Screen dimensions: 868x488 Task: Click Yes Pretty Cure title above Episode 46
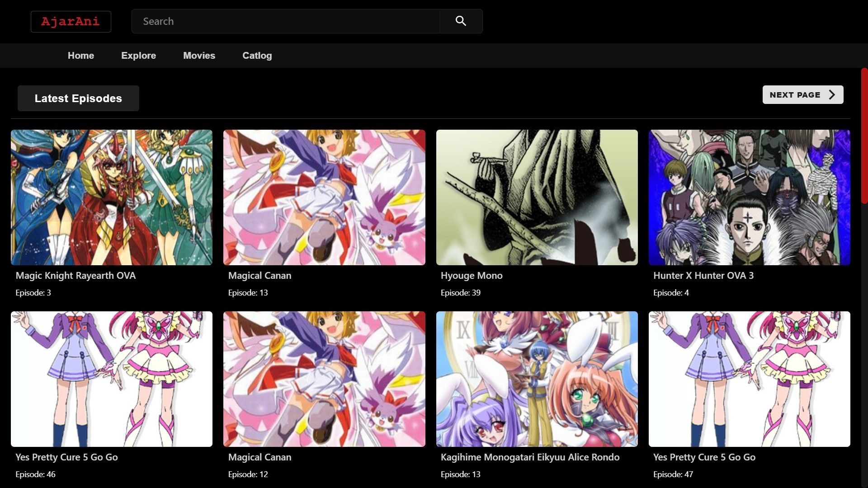point(66,457)
